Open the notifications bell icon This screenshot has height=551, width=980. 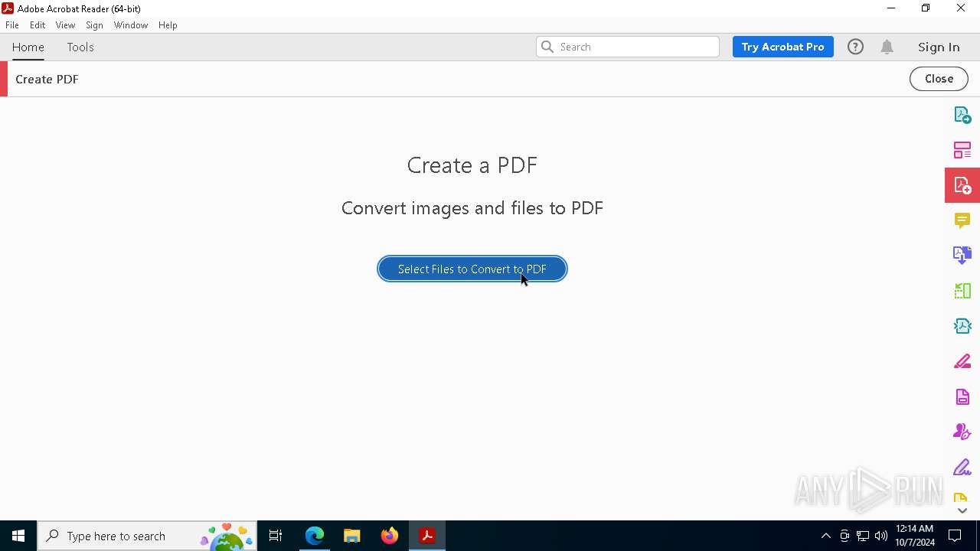tap(887, 47)
